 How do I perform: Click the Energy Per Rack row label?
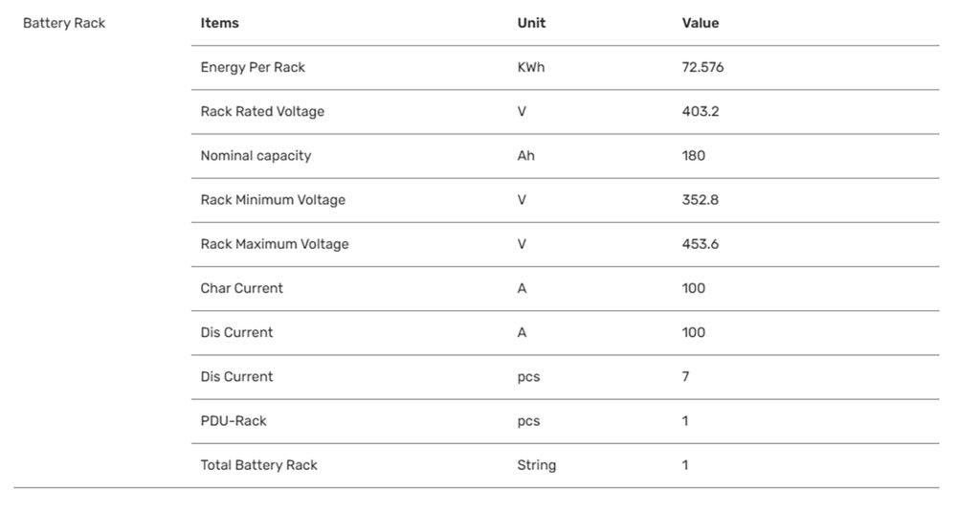point(253,68)
